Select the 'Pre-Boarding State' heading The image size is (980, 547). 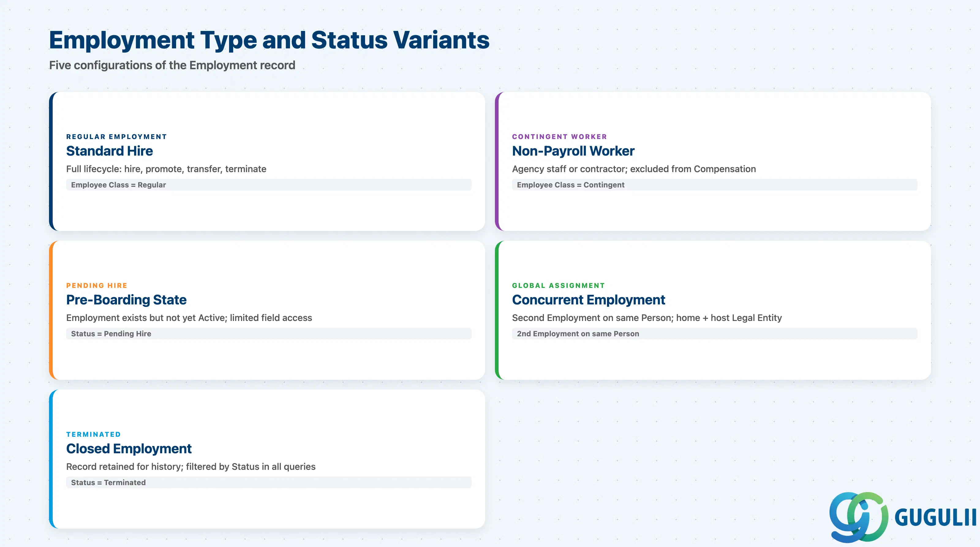(126, 300)
